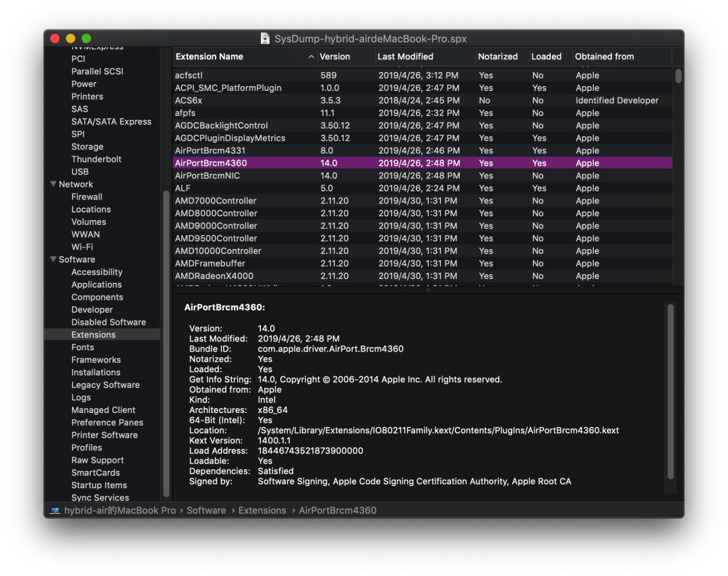This screenshot has height=576, width=728.
Task: Select the AMD7000Controller extension row
Action: pos(423,201)
